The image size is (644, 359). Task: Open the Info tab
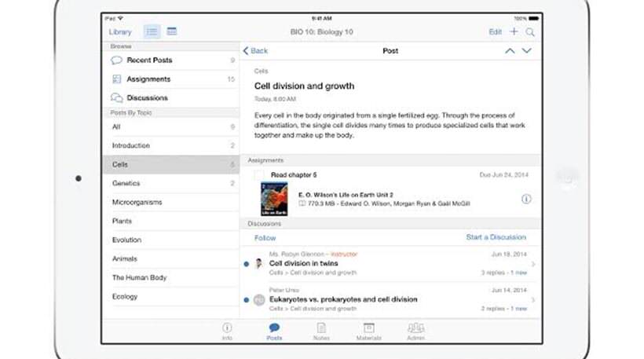[x=227, y=330]
